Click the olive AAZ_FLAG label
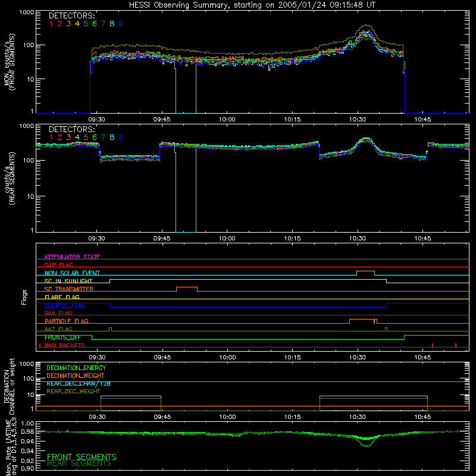The image size is (476, 476). [x=58, y=329]
